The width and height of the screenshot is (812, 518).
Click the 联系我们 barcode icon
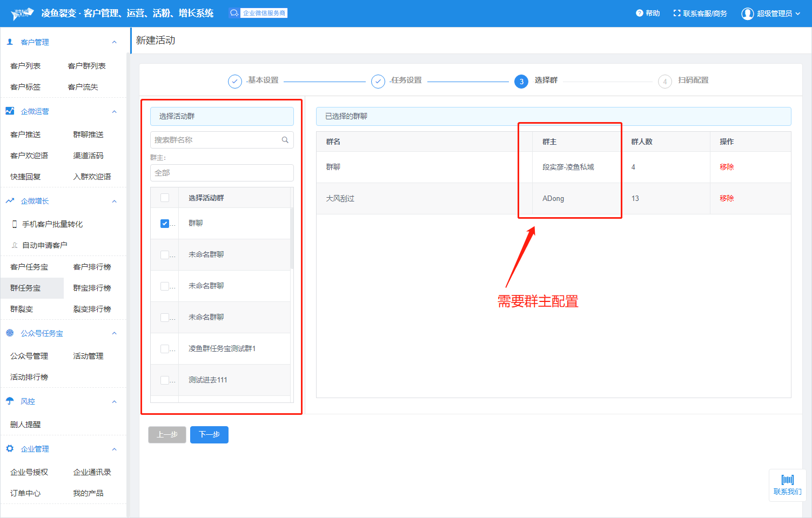[787, 480]
